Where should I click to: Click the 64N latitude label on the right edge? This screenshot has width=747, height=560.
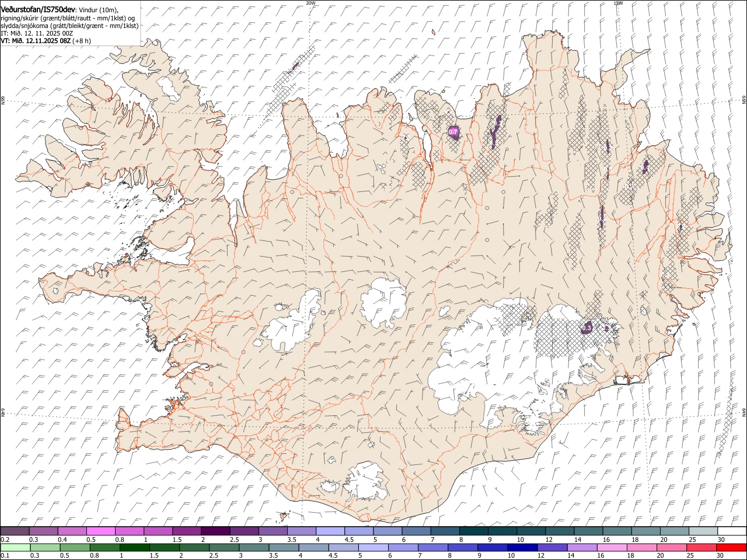(x=743, y=412)
